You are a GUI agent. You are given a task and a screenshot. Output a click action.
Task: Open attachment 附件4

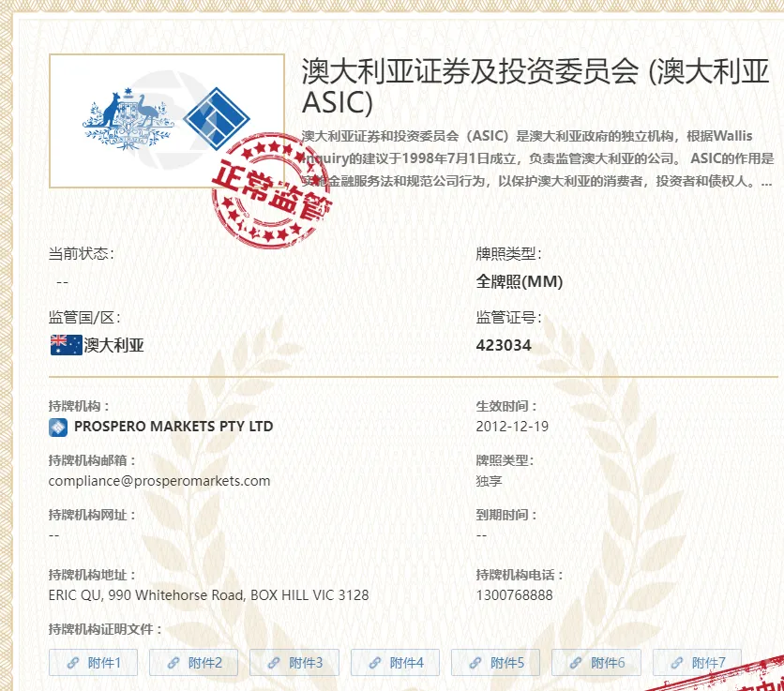point(395,663)
